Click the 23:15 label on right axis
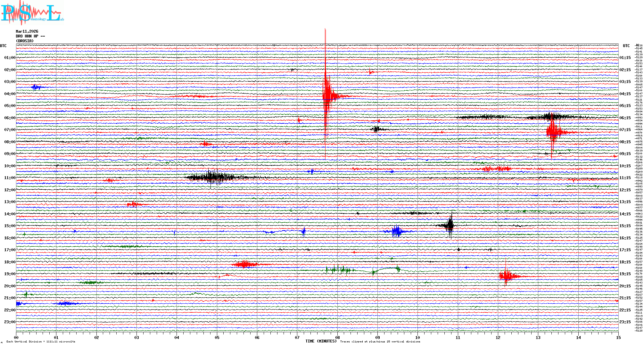This screenshot has height=346, width=644. [x=625, y=322]
